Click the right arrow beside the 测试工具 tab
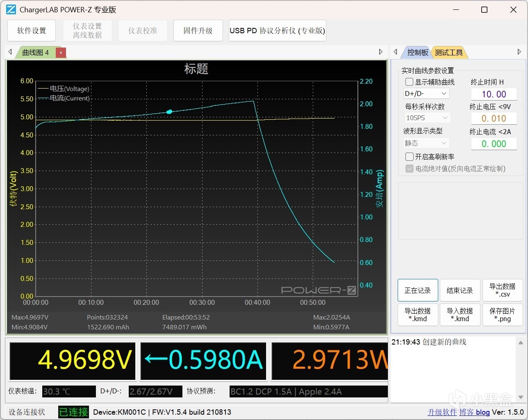Image resolution: width=528 pixels, height=420 pixels. click(519, 52)
